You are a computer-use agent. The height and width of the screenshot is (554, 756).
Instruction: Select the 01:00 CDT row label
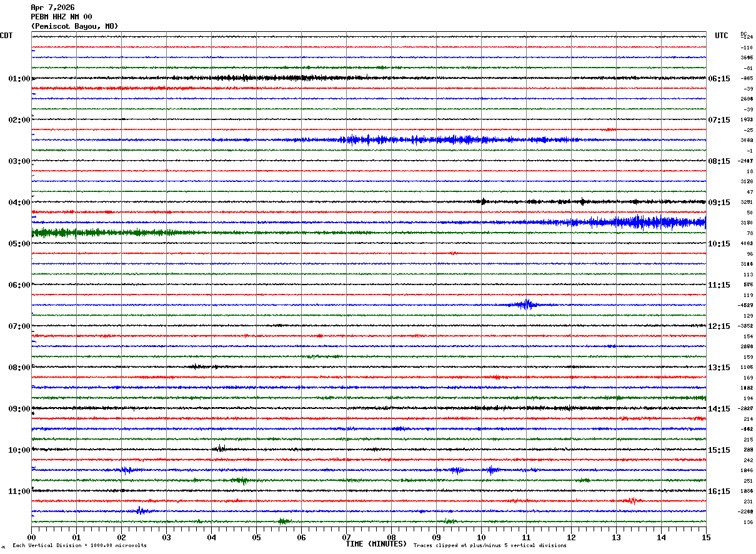(19, 79)
